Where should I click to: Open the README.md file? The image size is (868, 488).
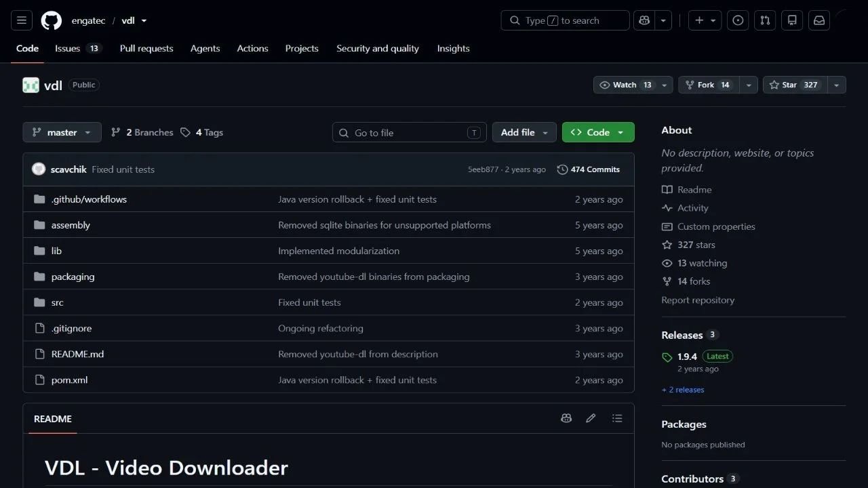point(77,354)
